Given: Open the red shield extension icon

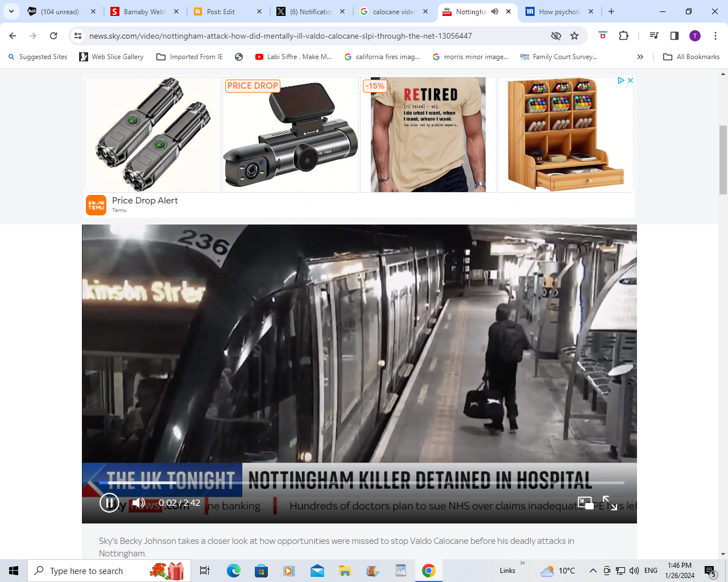Looking at the screenshot, I should 603,36.
